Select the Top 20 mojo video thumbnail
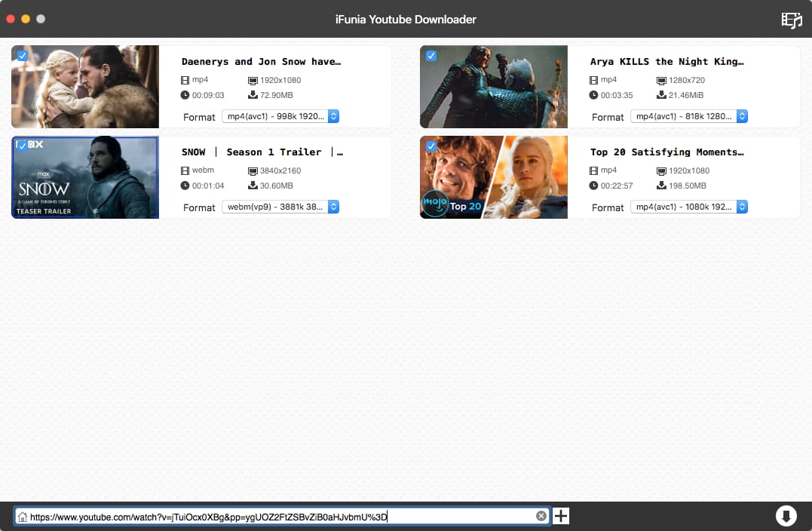The image size is (812, 531). pyautogui.click(x=494, y=178)
